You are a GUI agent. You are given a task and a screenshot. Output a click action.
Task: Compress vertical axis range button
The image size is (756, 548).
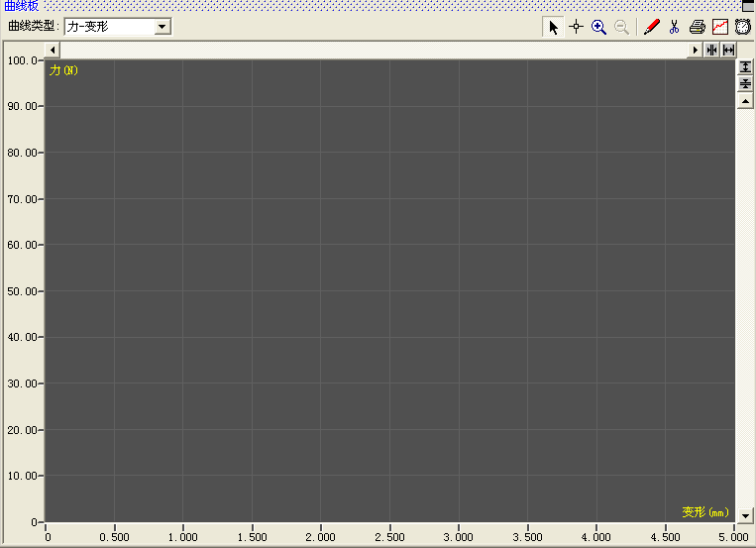click(x=745, y=84)
